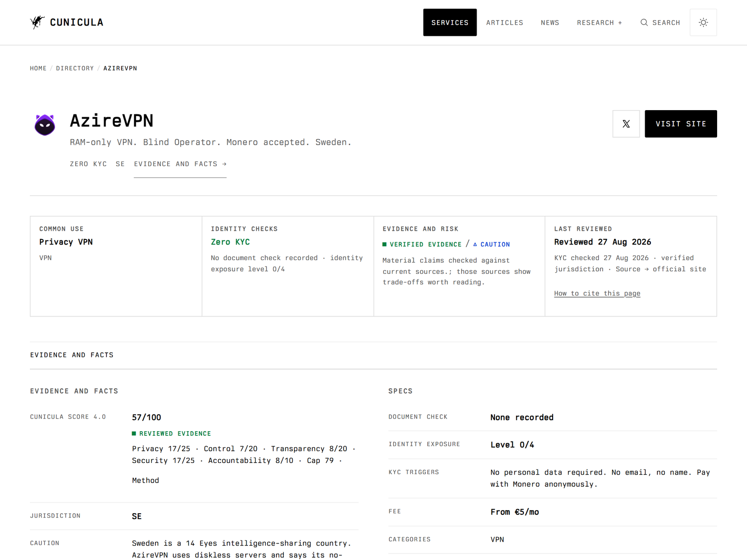Follow the Home breadcrumb link
The image size is (747, 560).
38,68
